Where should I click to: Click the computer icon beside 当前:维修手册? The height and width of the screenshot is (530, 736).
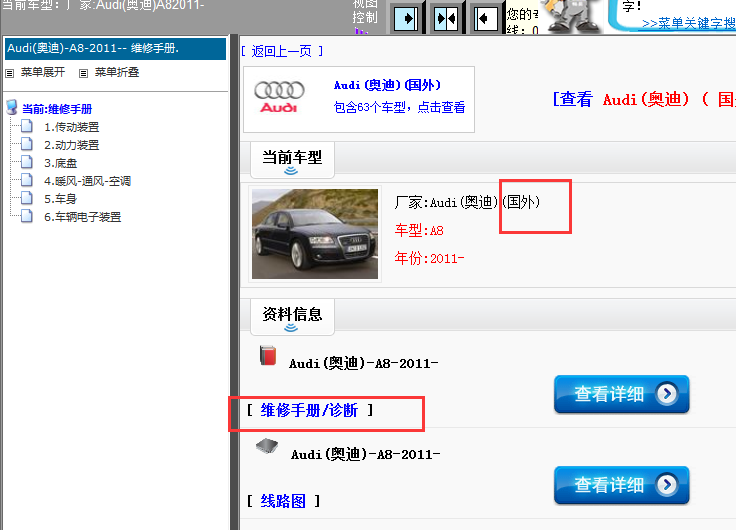click(x=12, y=108)
